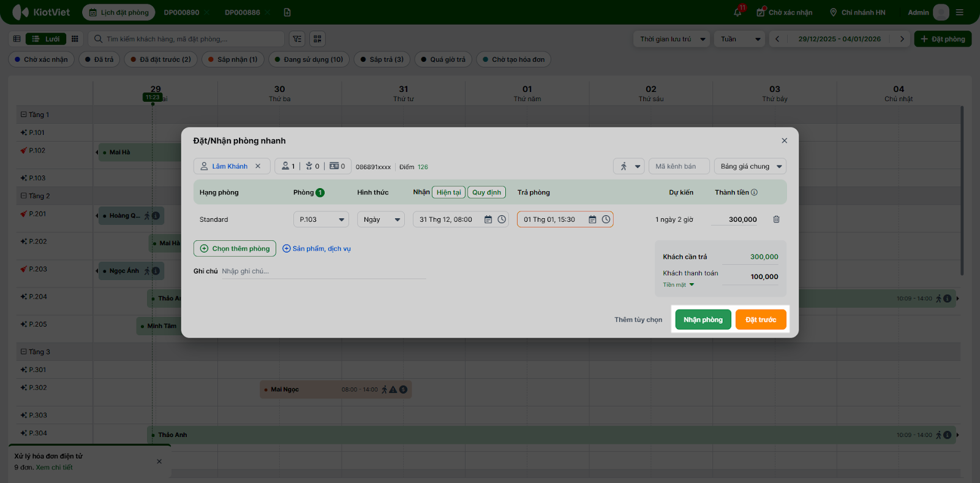Toggle the Quy định check-in option
The image size is (980, 483).
pos(486,192)
